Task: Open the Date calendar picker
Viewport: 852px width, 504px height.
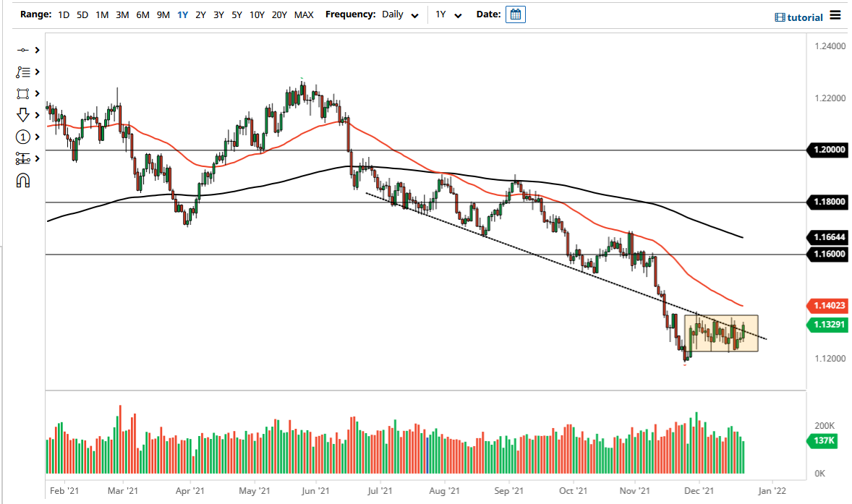Action: point(516,14)
